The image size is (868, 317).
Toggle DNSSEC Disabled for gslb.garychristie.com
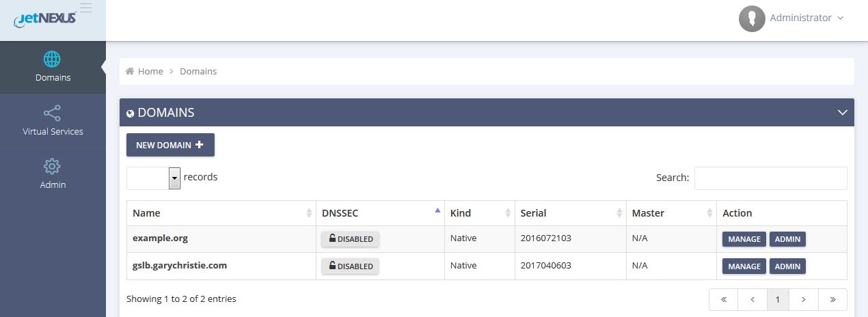[351, 266]
